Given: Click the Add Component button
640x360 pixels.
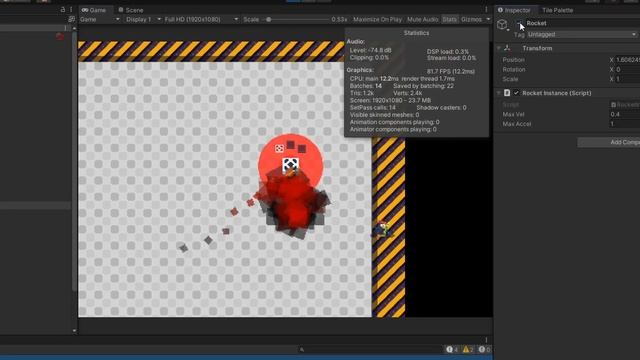Looking at the screenshot, I should coord(609,142).
